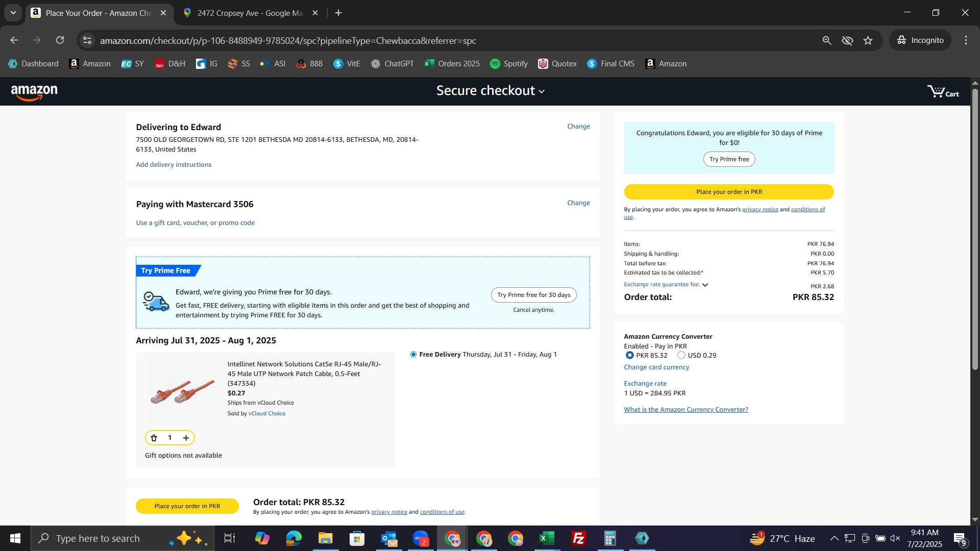
Task: Click Try Prime free for 30 days button
Action: pyautogui.click(x=533, y=295)
